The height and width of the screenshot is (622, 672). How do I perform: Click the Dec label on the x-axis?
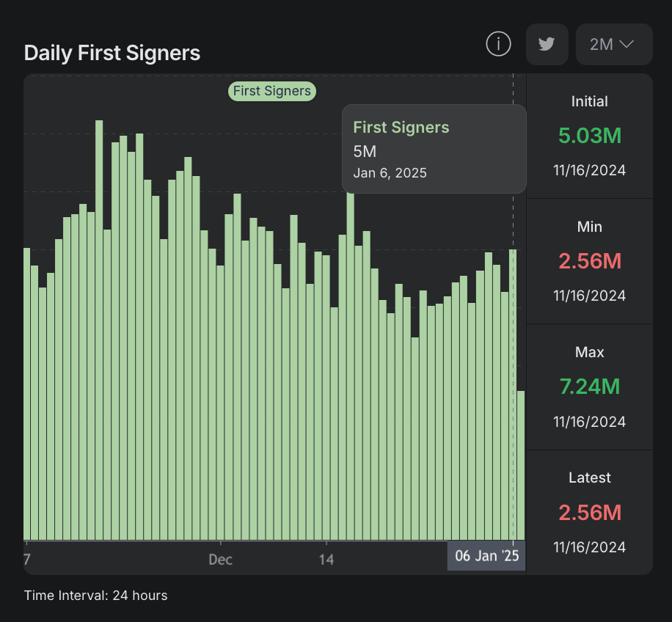point(220,560)
